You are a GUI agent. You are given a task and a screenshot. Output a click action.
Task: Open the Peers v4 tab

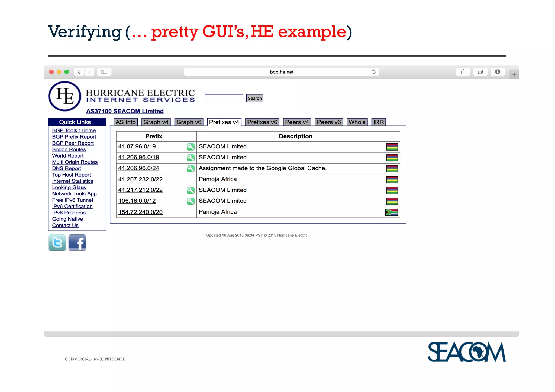[x=297, y=122]
